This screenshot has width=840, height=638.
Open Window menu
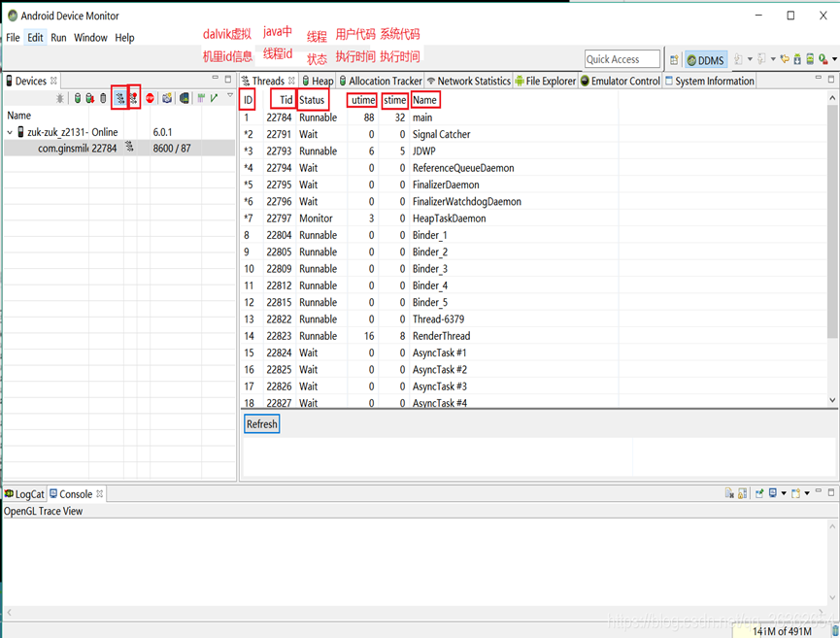tap(90, 38)
